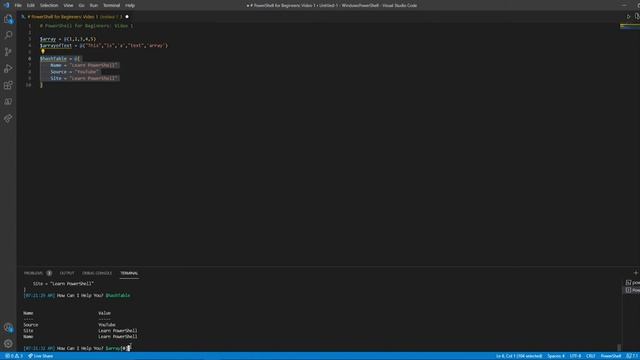Change file encoding UTF-8 in status bar

tap(575, 356)
